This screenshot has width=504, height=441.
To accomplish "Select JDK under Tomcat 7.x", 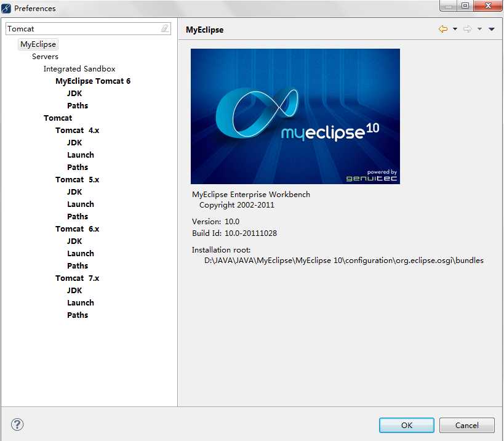I will point(74,291).
